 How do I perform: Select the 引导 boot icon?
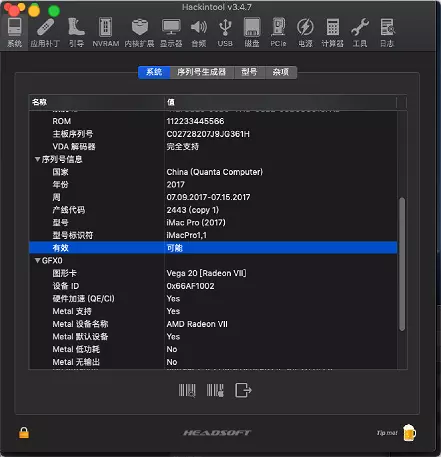pyautogui.click(x=76, y=33)
